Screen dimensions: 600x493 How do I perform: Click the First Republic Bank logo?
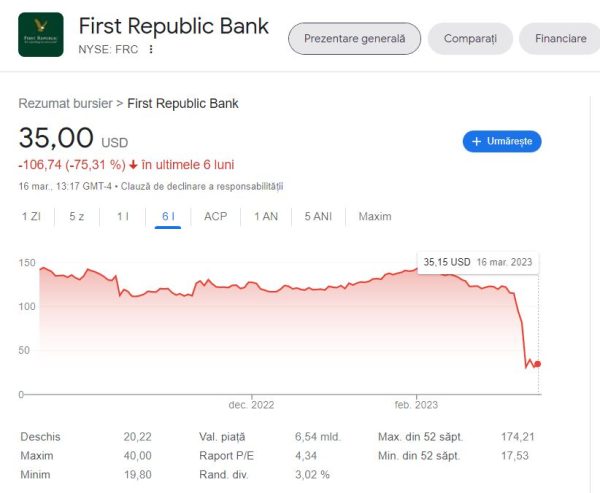41,34
